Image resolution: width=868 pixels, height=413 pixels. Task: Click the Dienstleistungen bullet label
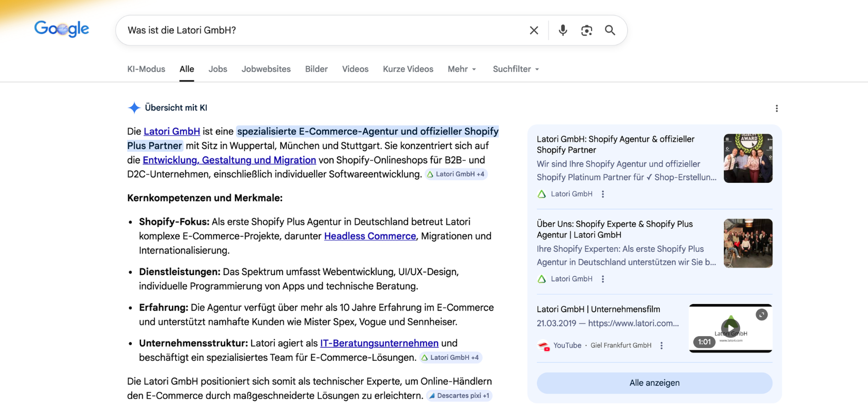pos(180,272)
